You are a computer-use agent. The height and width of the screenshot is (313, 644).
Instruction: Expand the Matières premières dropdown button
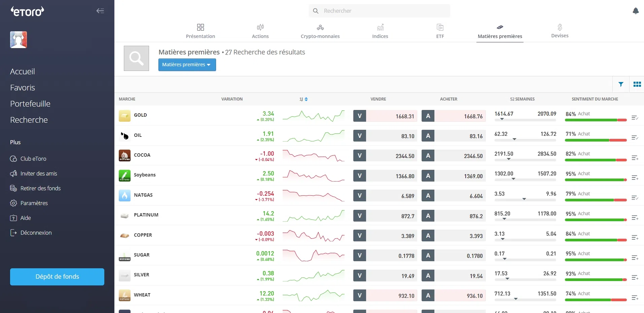[187, 65]
